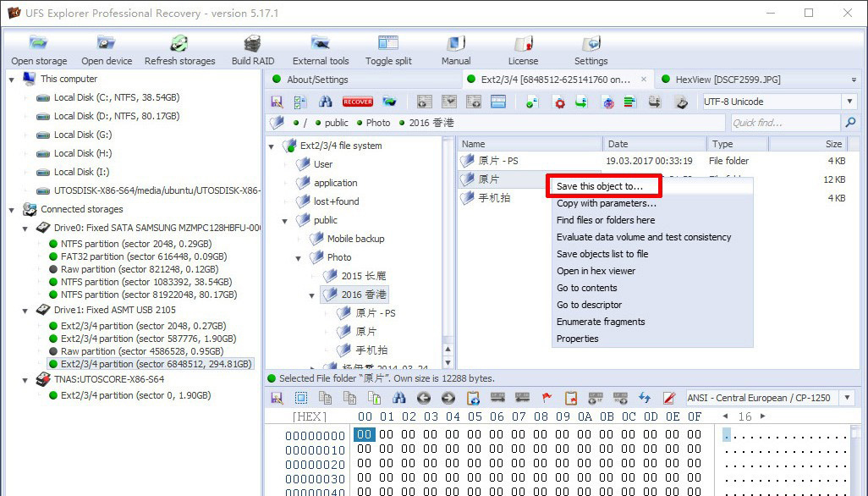The width and height of the screenshot is (868, 496).
Task: Select "Properties" in the context menu
Action: (577, 339)
